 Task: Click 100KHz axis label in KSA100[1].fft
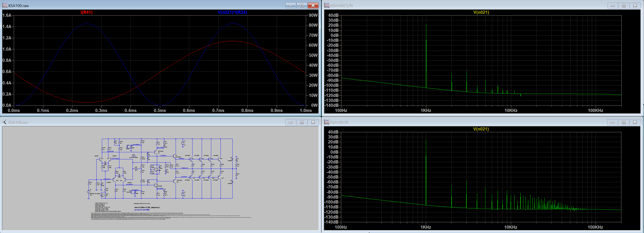(x=596, y=110)
